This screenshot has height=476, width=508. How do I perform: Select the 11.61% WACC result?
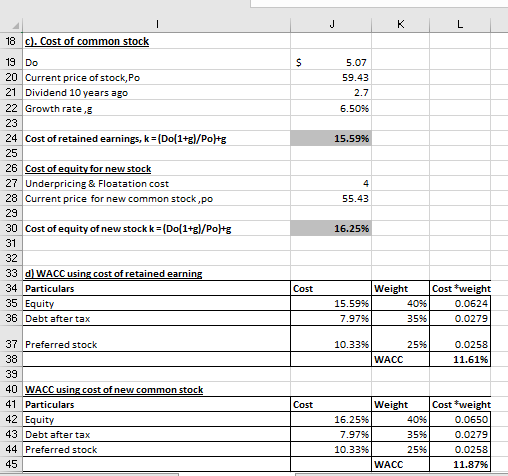(460, 359)
